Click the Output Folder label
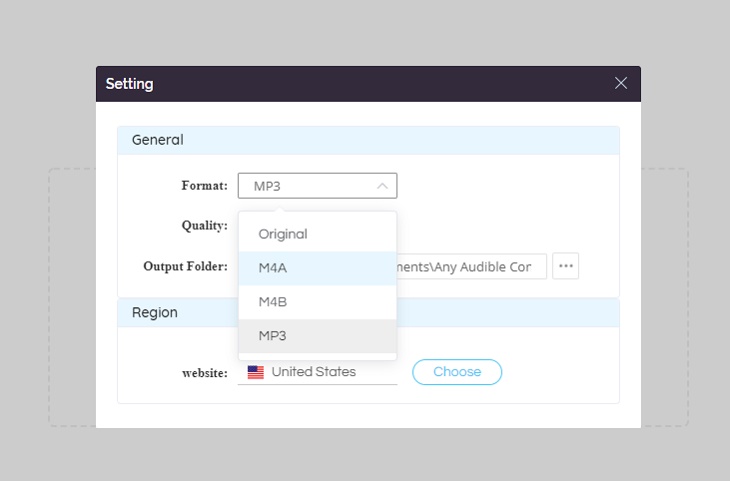Viewport: 730px width, 481px height. 185,266
